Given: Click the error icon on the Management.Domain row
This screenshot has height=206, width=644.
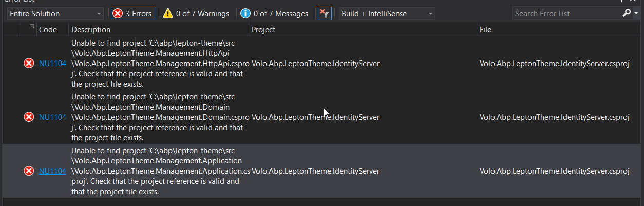Looking at the screenshot, I should coord(29,117).
